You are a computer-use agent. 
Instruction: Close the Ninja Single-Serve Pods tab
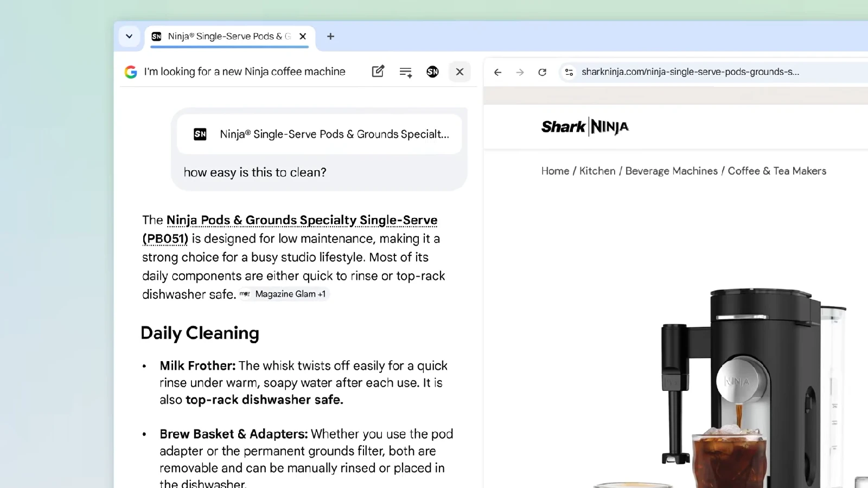(x=303, y=36)
